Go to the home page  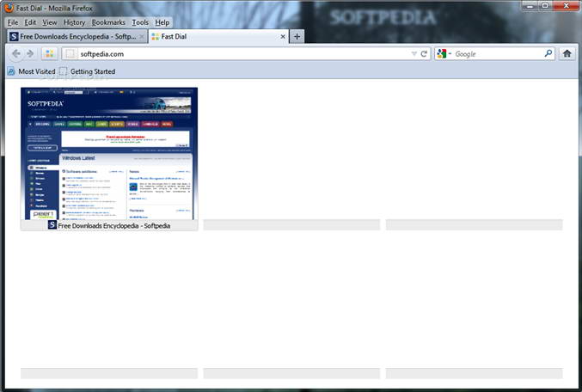567,54
